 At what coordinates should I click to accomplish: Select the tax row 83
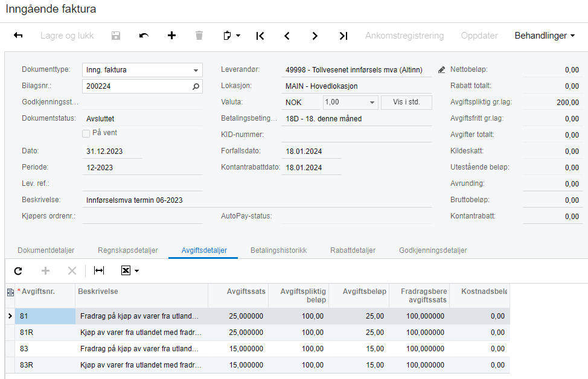258,349
